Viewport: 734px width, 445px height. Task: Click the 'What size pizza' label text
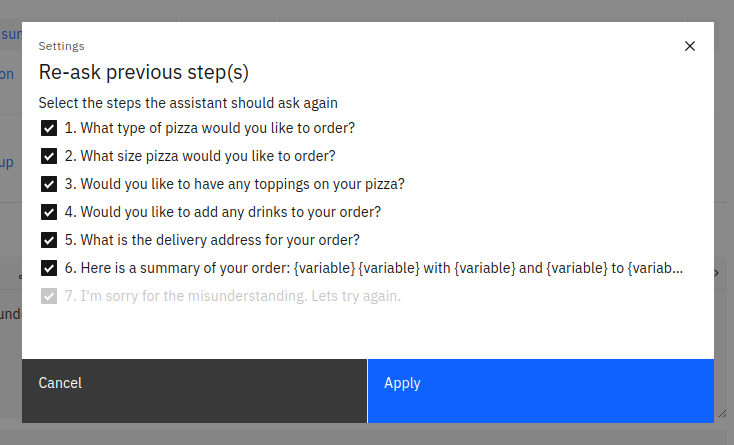coord(200,156)
